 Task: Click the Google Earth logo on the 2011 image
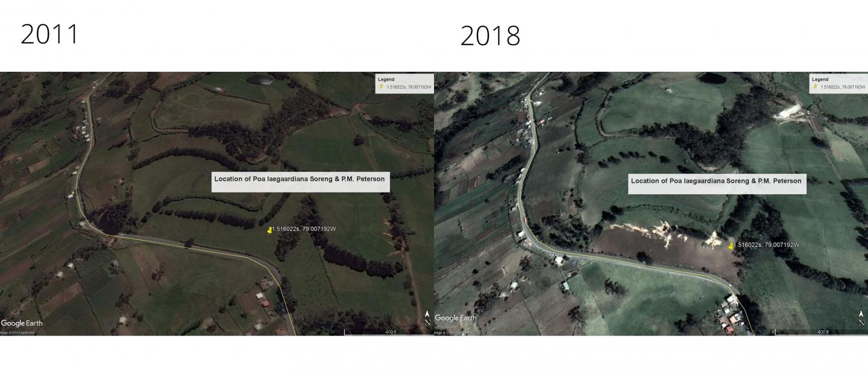pos(22,323)
